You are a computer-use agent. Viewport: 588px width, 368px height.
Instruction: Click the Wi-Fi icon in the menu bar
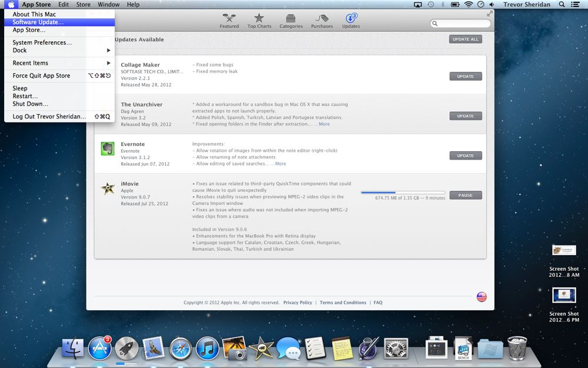tap(467, 4)
